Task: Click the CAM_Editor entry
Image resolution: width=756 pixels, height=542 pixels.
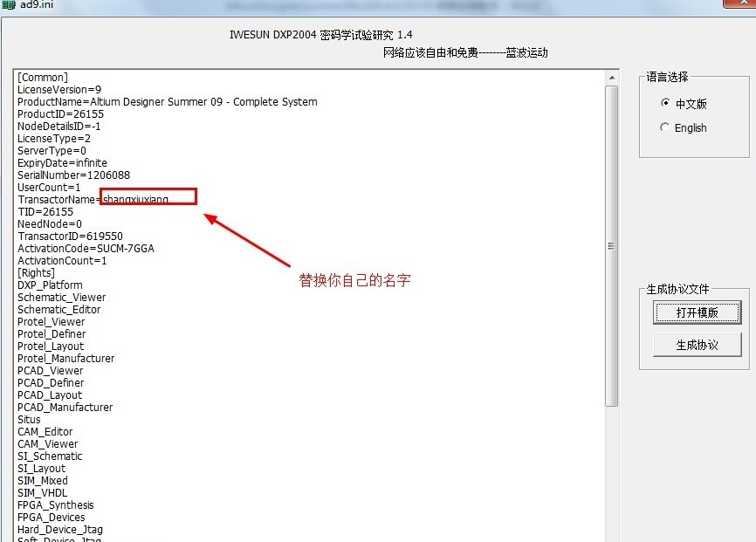Action: point(45,432)
